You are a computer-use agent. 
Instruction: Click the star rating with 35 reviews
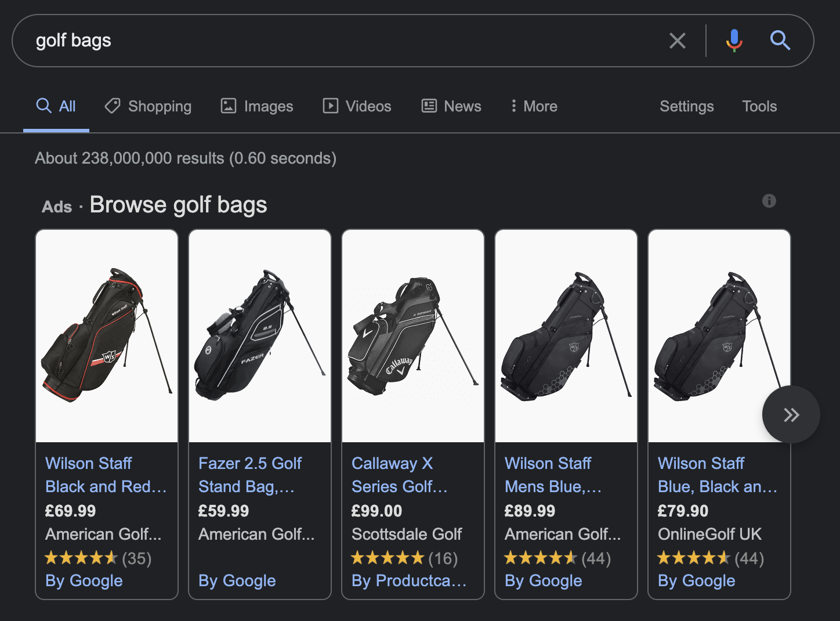[x=98, y=558]
